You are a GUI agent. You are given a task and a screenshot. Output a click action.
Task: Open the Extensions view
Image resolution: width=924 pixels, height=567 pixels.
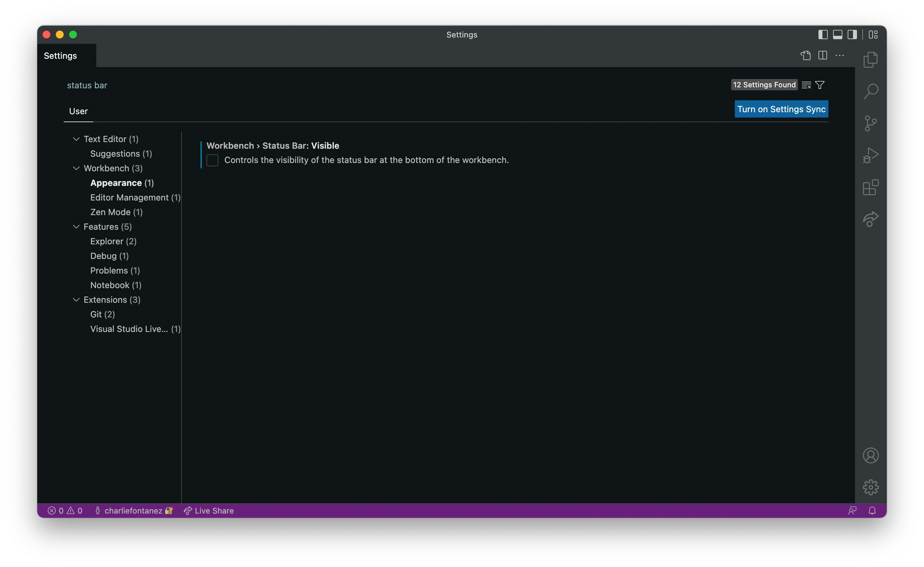pos(871,188)
